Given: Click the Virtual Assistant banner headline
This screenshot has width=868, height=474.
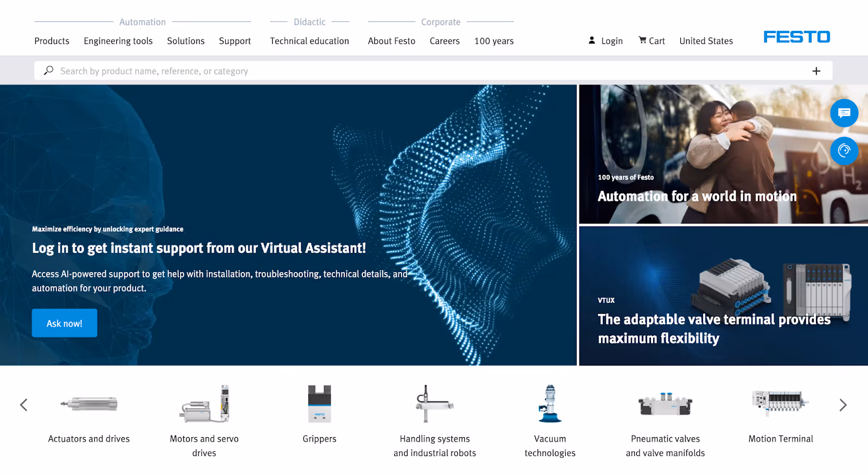Looking at the screenshot, I should [199, 248].
